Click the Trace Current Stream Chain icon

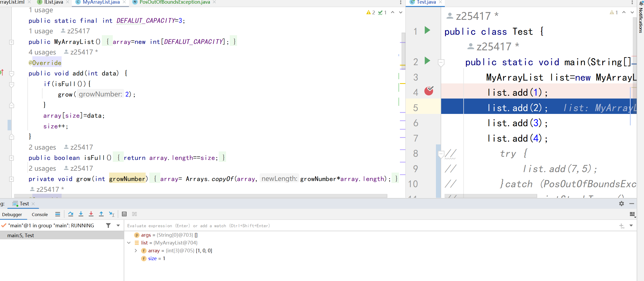coord(134,214)
